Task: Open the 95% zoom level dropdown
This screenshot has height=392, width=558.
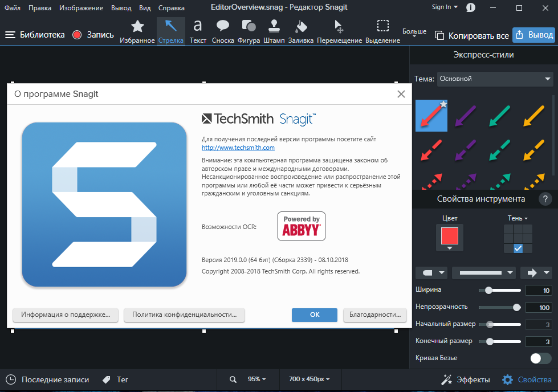Action: coord(257,379)
